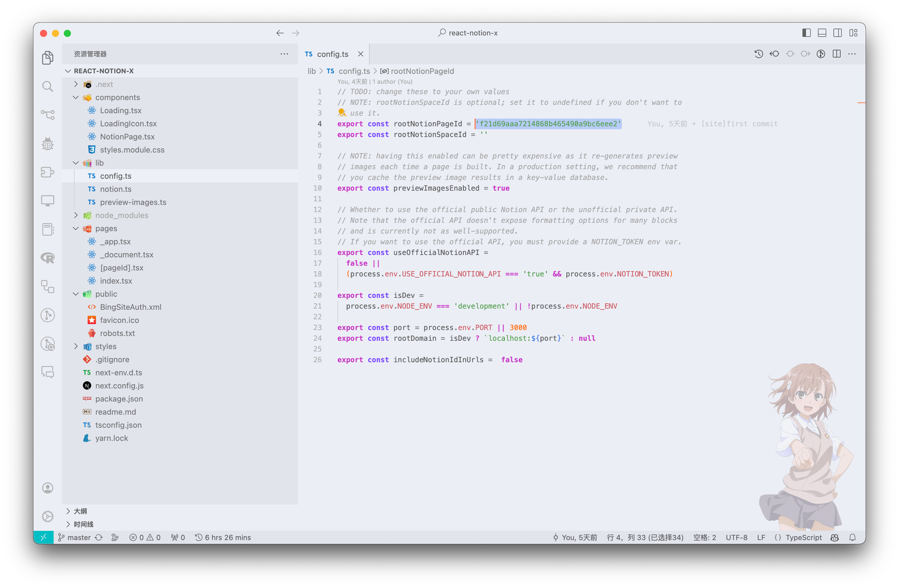This screenshot has height=588, width=899.
Task: Collapse the pages folder
Action: (76, 228)
